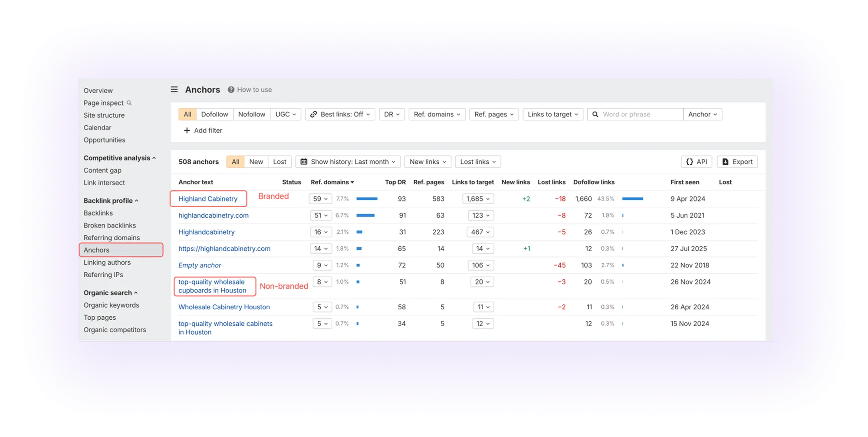Open Referring domains from the sidebar
868x437 pixels.
112,238
